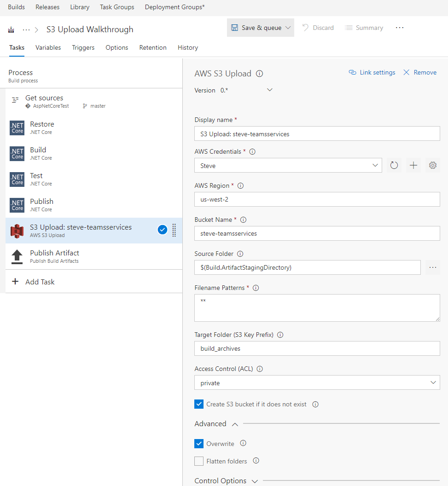The width and height of the screenshot is (448, 486).
Task: Click the info icon next to Bucket Name
Action: click(x=244, y=220)
